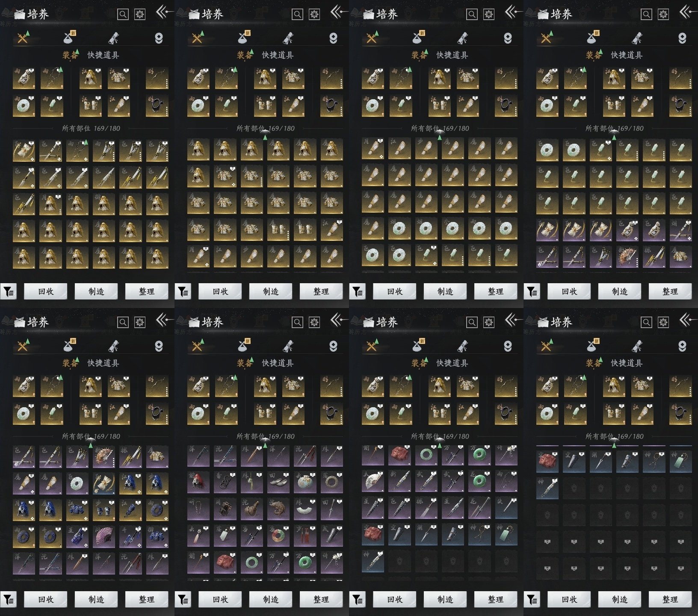The height and width of the screenshot is (616, 698).
Task: Open gear settings in the second bottom panel
Action: tap(314, 323)
